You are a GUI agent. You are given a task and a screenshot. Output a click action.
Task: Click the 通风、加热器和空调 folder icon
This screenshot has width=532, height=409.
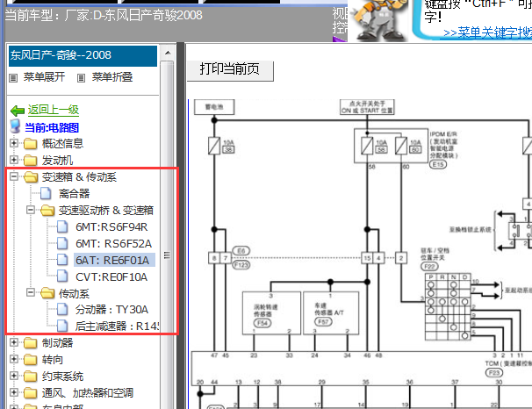[30, 392]
